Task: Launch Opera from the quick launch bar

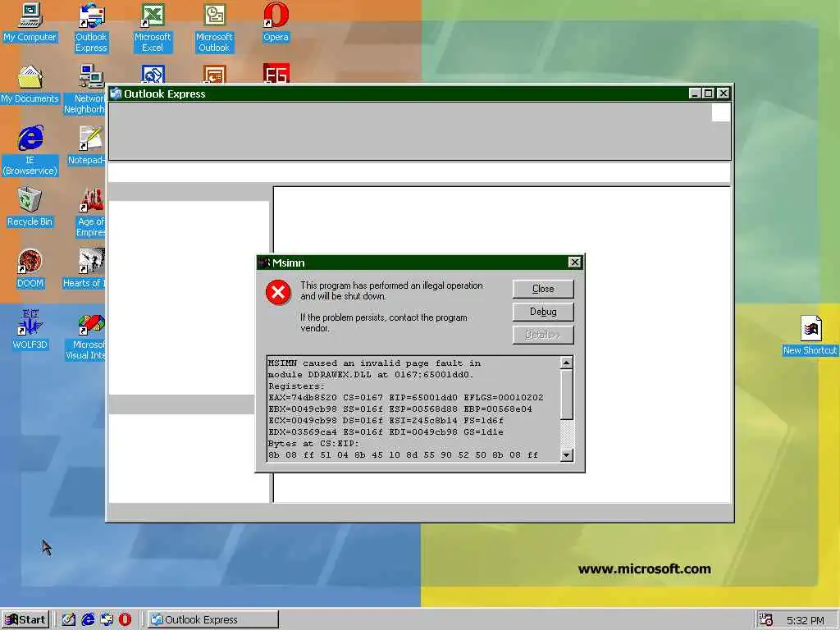Action: pos(125,620)
